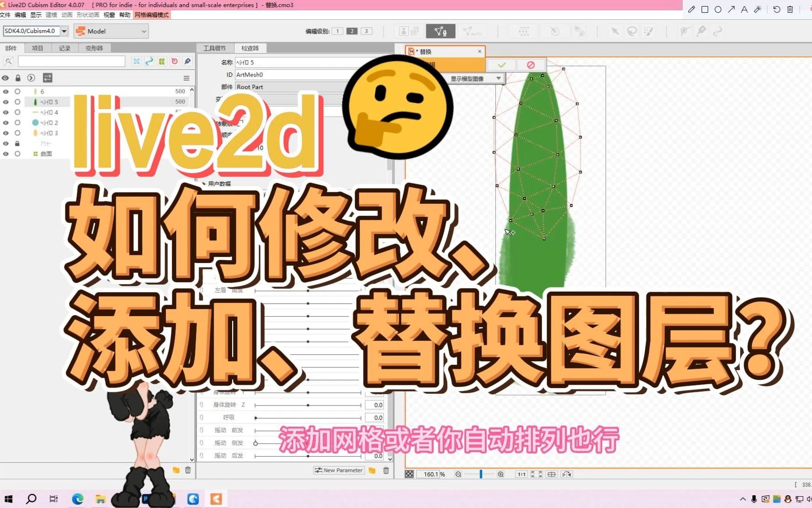Viewport: 812px width, 508px height.
Task: Open the 显示 menu
Action: (x=36, y=15)
